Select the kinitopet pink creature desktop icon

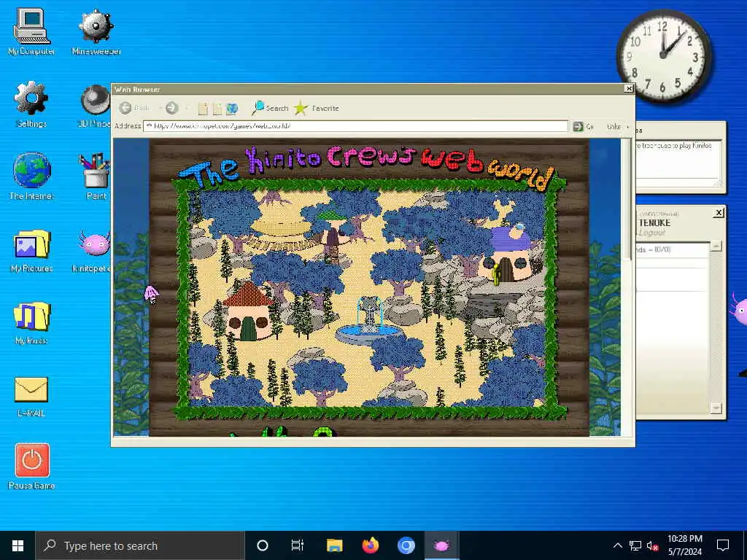pos(93,250)
